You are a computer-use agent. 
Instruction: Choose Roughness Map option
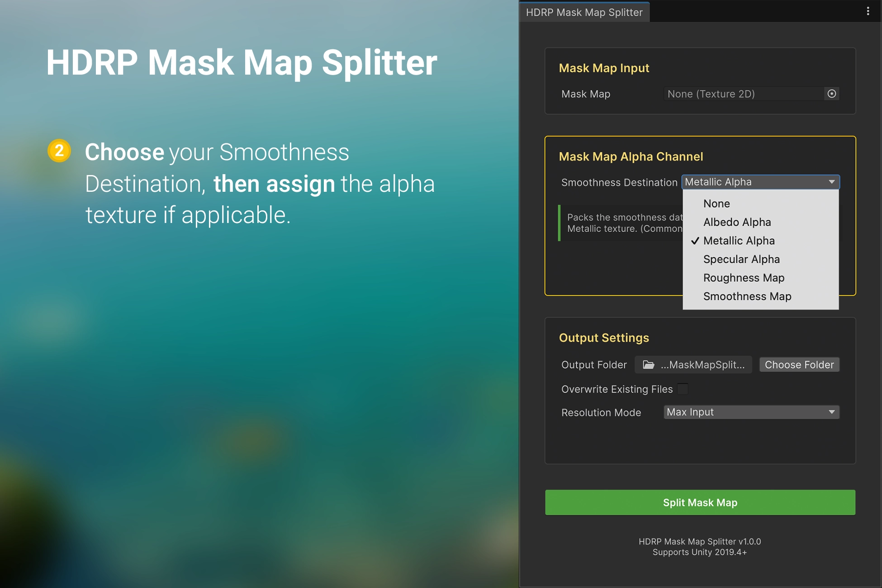(x=744, y=278)
